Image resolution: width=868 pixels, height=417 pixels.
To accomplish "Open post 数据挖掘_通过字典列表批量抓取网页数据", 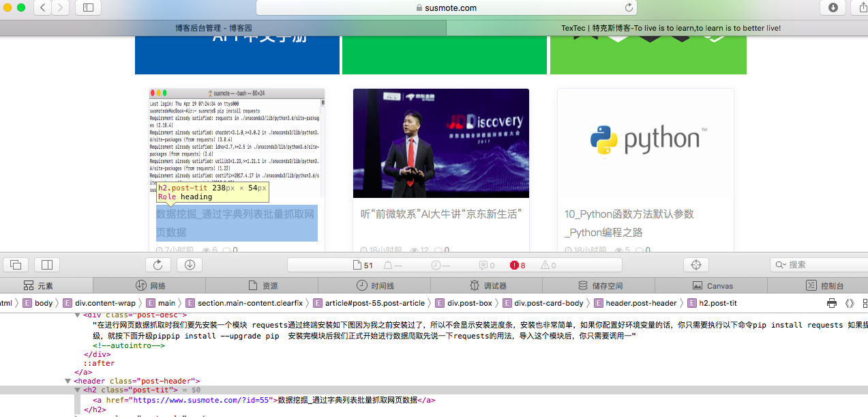I will (237, 223).
